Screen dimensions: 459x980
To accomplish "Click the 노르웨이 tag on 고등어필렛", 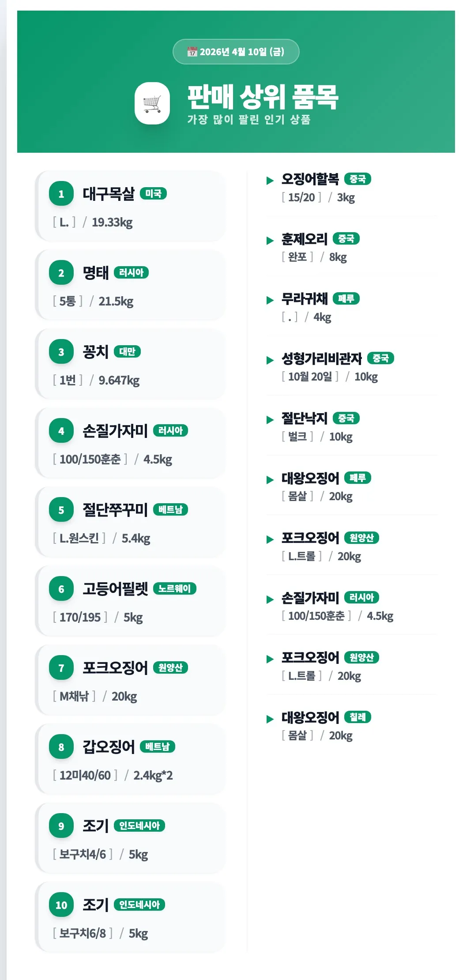I will point(174,588).
